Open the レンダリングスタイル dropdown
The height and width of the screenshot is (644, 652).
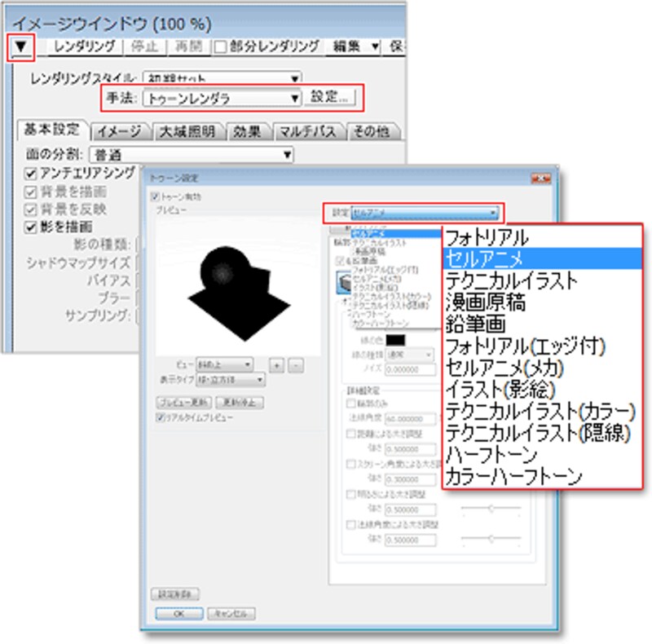(222, 77)
